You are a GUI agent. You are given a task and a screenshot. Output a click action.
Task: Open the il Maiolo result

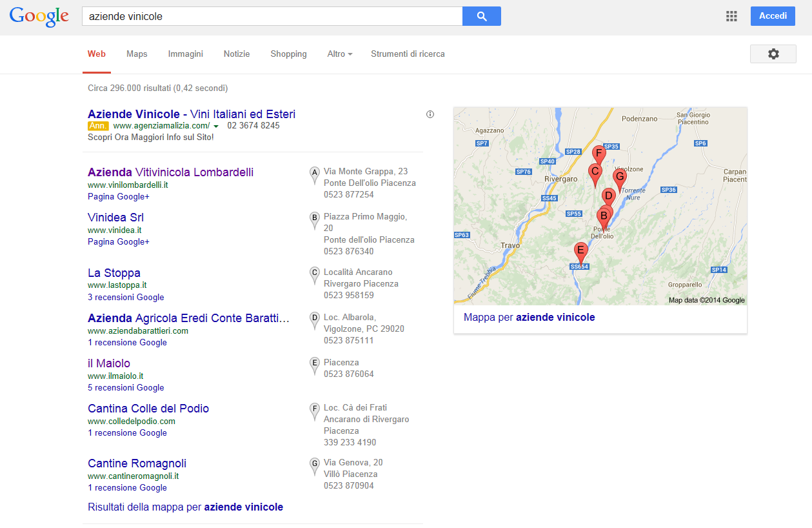(109, 363)
